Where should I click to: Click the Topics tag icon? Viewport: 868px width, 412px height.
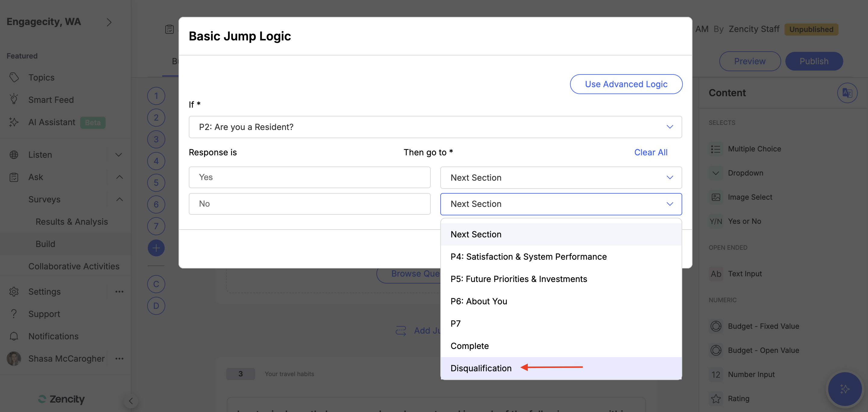click(x=14, y=77)
